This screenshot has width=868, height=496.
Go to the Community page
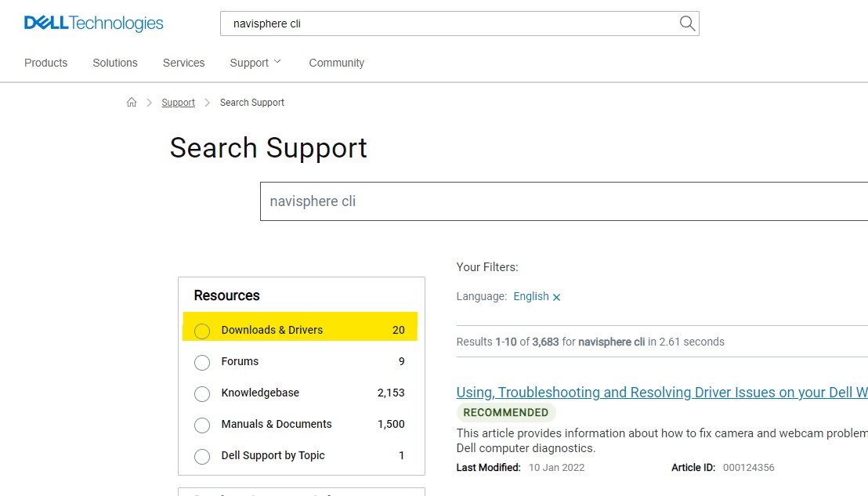click(x=336, y=63)
